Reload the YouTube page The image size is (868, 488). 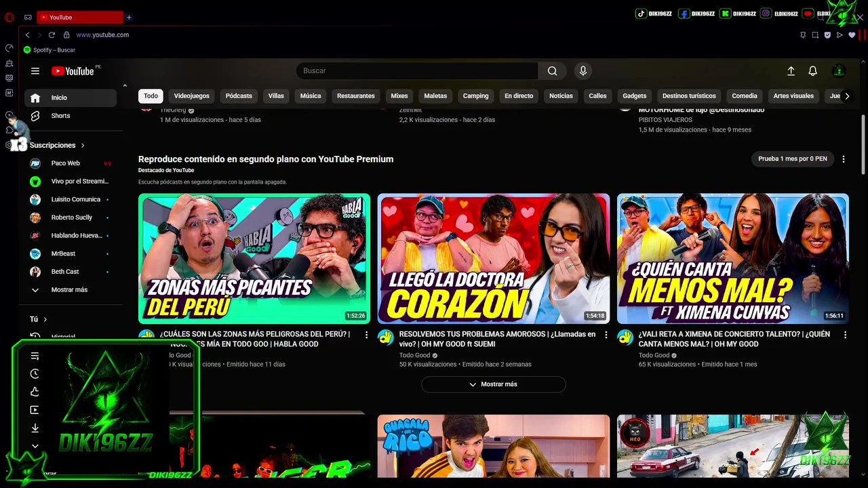coord(52,35)
